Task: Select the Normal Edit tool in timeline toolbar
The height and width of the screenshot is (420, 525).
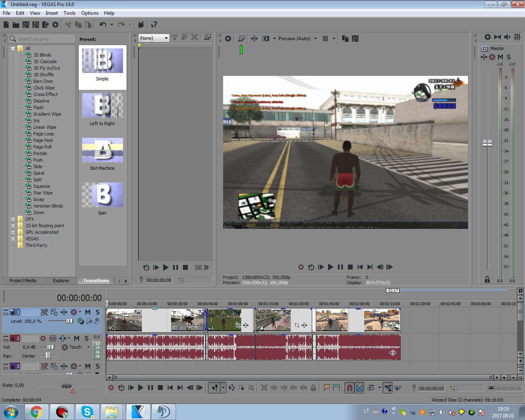Action: [215, 388]
